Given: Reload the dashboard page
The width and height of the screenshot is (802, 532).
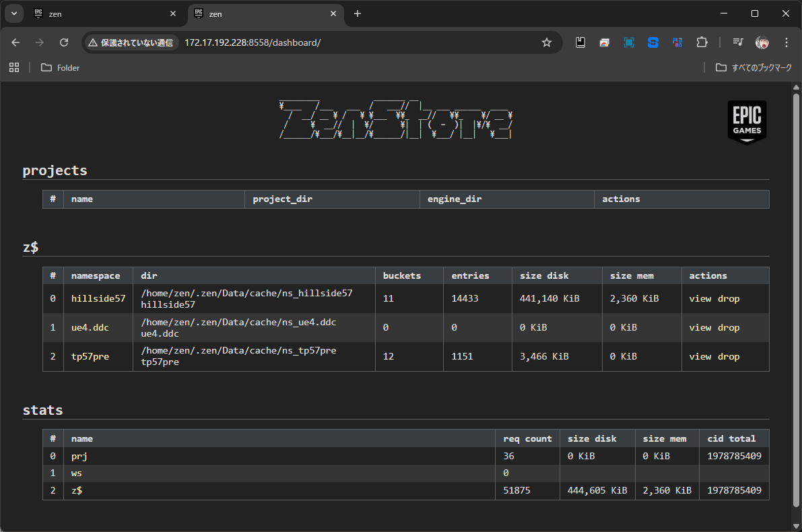Looking at the screenshot, I should pyautogui.click(x=64, y=42).
